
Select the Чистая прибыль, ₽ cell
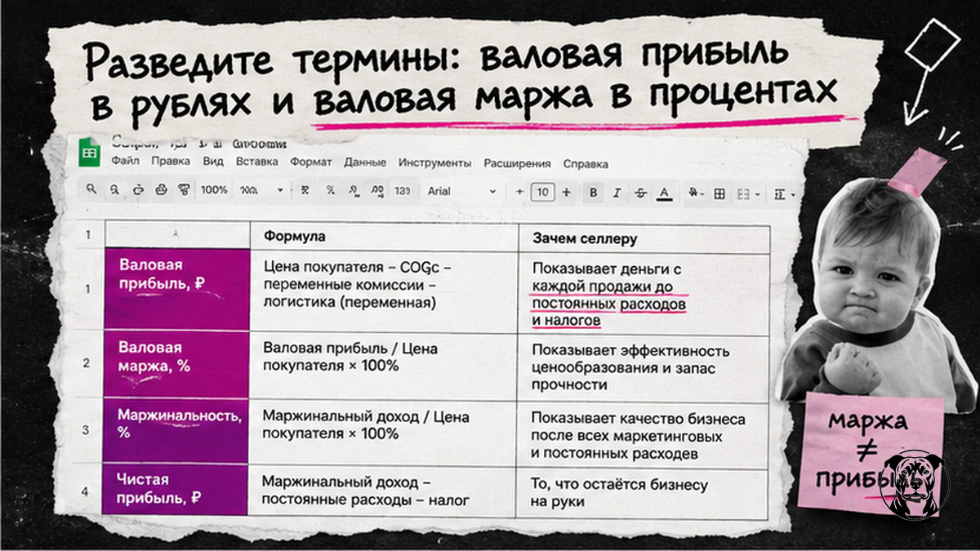(176, 491)
